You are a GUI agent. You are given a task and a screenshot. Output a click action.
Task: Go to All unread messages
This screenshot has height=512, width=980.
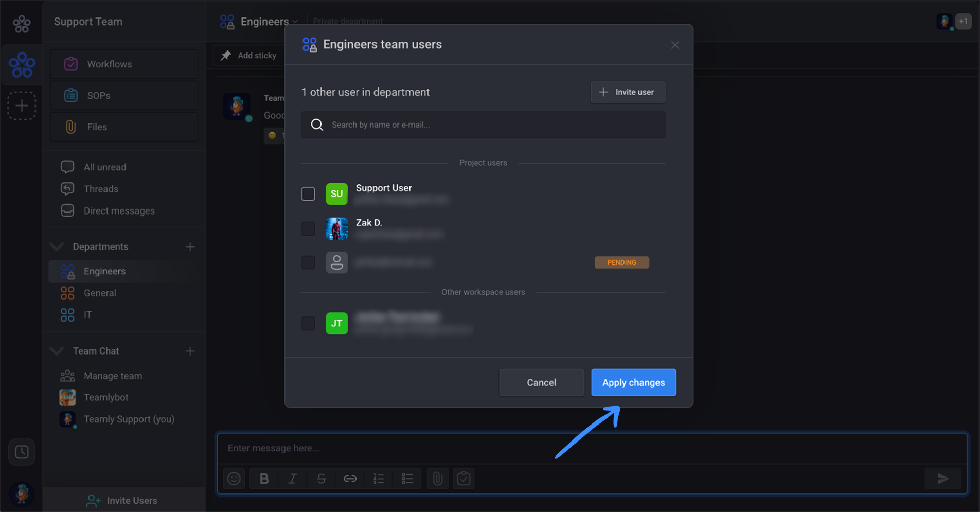coord(104,167)
